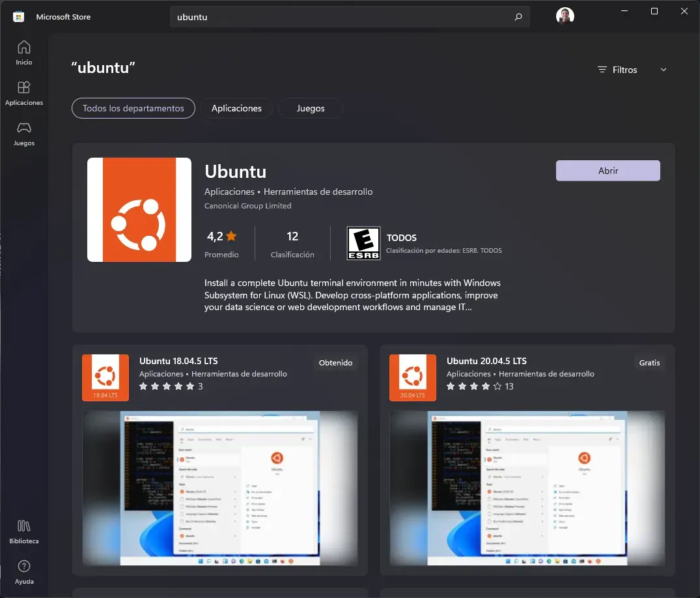Click the large Ubuntu app icon
700x598 pixels.
(139, 210)
